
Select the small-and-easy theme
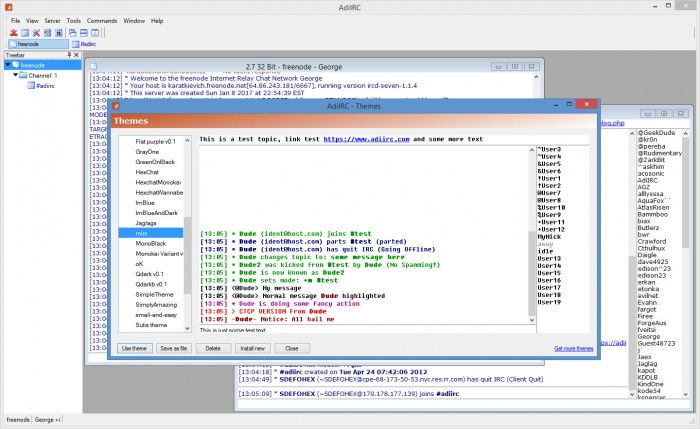point(156,315)
